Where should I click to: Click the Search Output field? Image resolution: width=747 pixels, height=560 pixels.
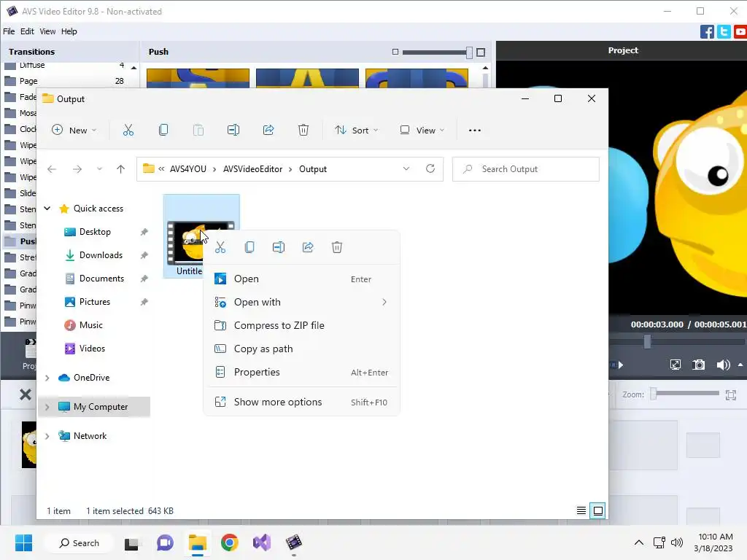tap(526, 169)
